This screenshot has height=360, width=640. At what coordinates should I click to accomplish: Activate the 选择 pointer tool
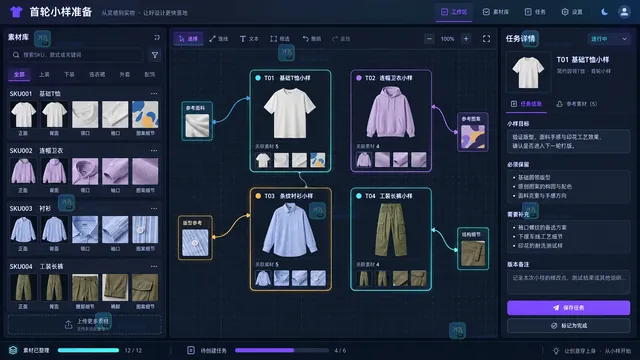[x=188, y=39]
